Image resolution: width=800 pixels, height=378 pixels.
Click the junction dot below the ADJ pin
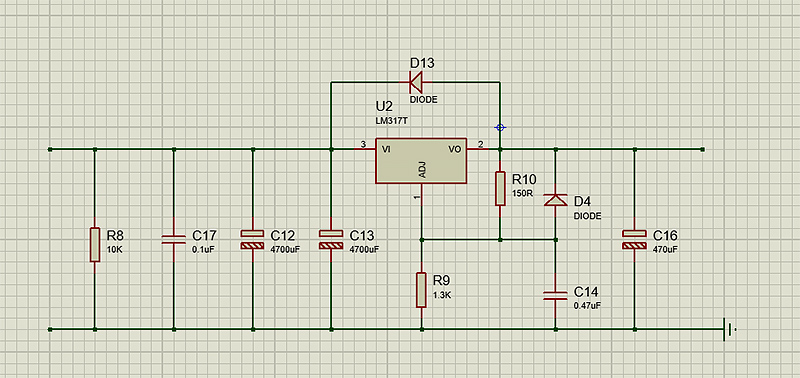(421, 239)
